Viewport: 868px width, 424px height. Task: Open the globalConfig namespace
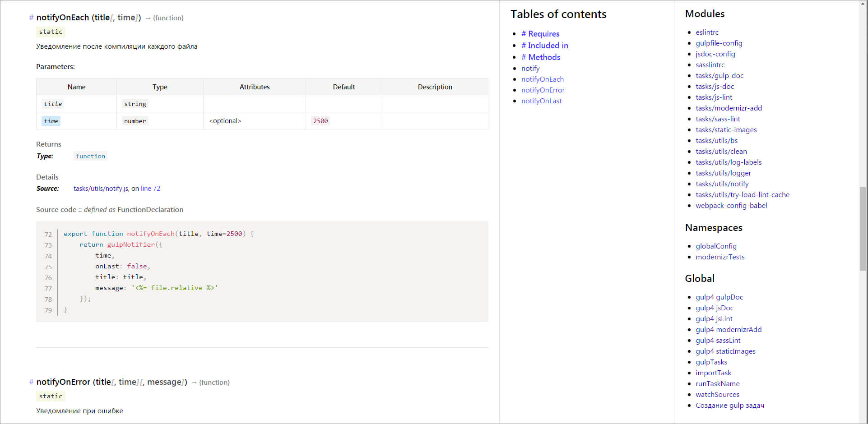(x=716, y=246)
